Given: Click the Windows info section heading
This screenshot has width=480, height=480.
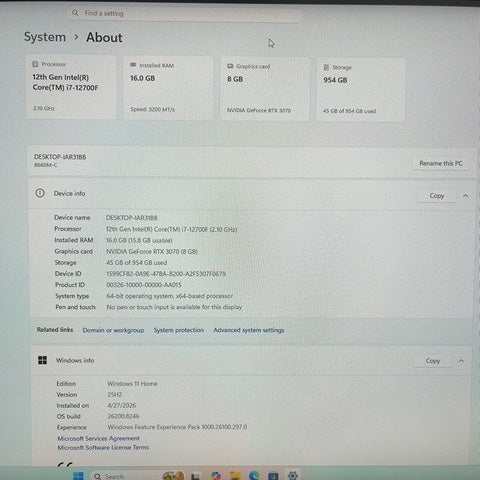Looking at the screenshot, I should [75, 360].
